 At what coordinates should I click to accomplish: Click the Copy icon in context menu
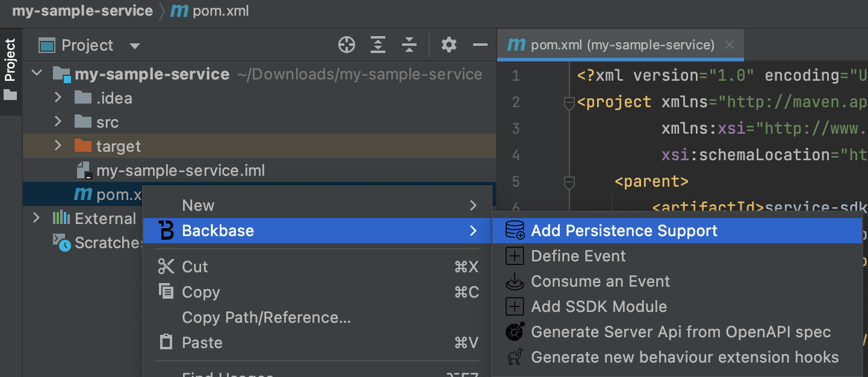click(166, 291)
